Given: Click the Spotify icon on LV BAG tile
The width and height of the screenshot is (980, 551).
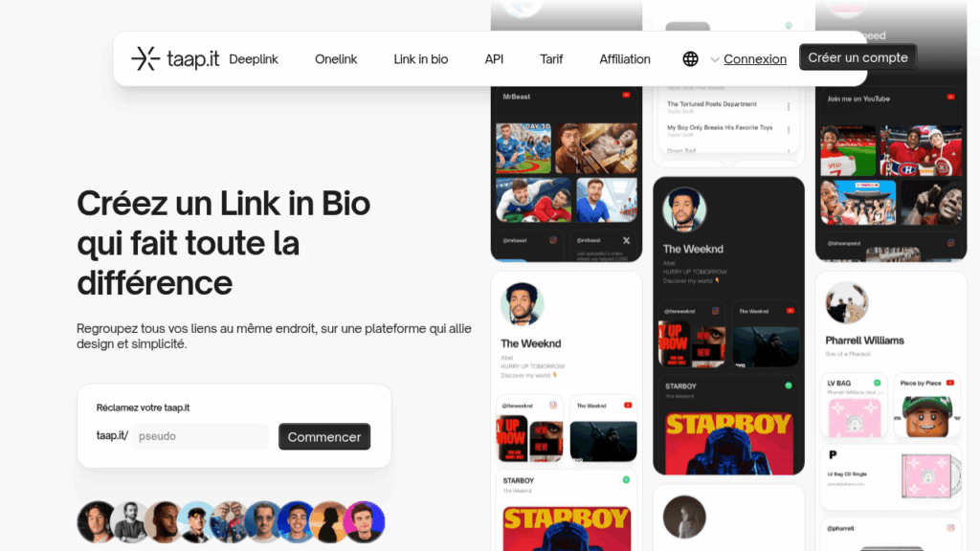Looking at the screenshot, I should click(x=877, y=383).
